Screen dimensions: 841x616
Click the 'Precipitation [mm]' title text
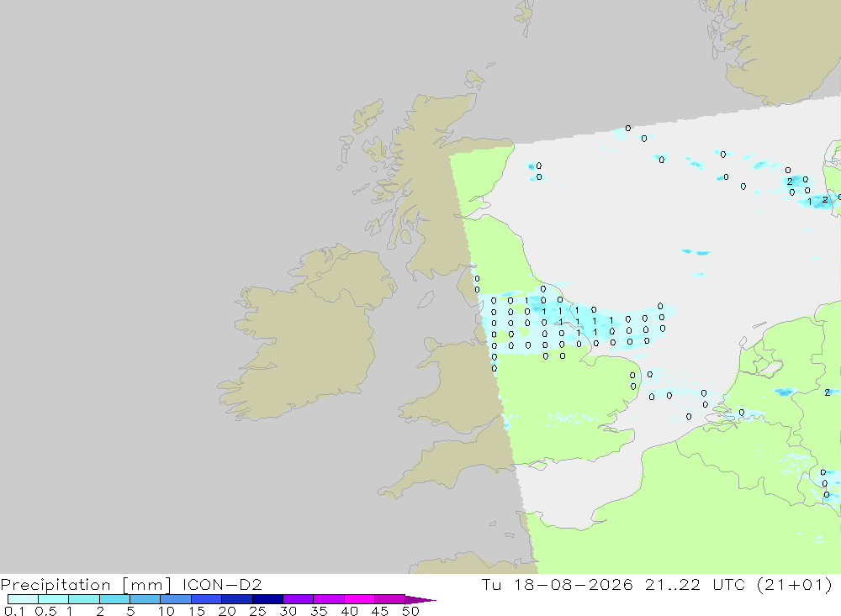pyautogui.click(x=86, y=584)
